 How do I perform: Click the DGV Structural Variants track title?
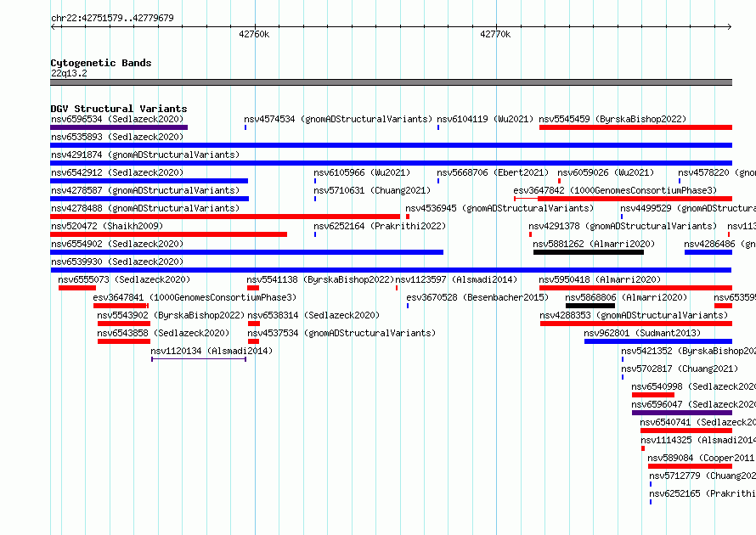point(119,109)
